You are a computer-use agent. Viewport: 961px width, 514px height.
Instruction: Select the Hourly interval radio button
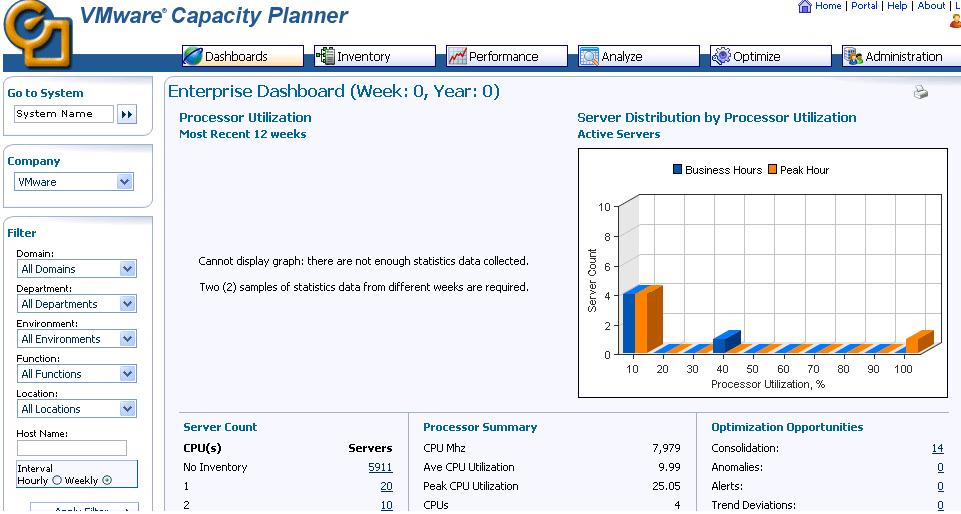[x=57, y=480]
